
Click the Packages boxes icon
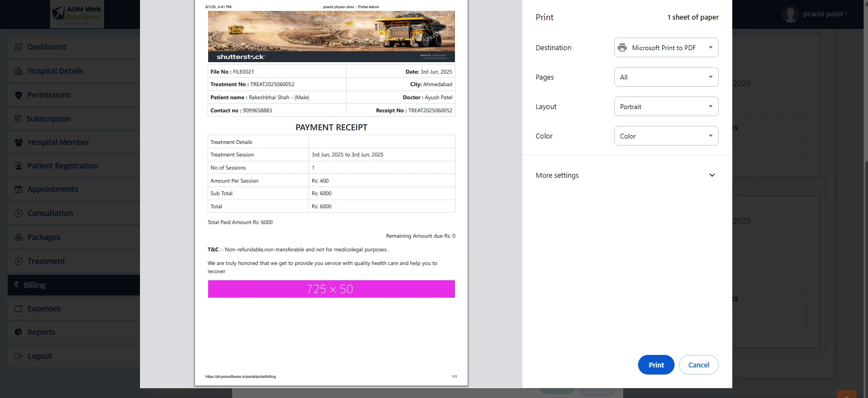tap(19, 237)
